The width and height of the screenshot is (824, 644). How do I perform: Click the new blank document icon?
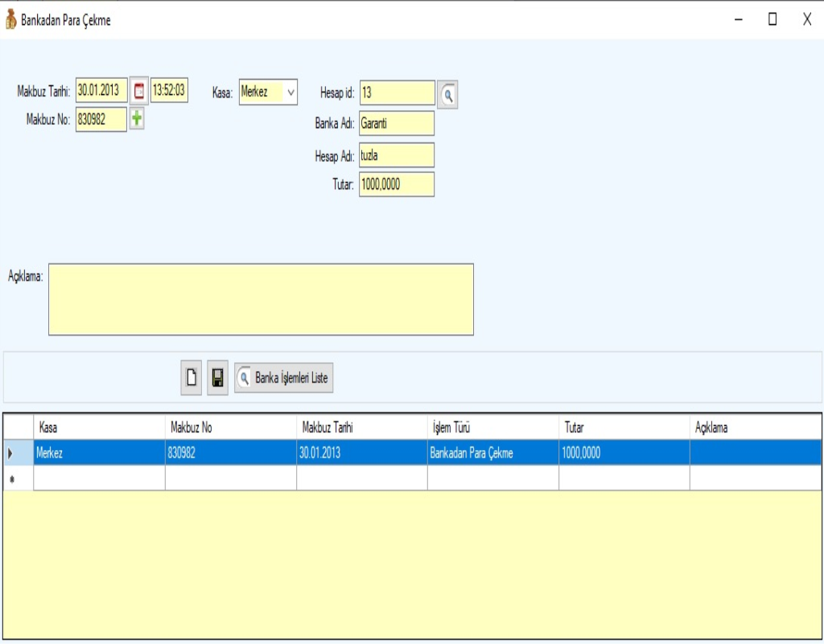(192, 378)
